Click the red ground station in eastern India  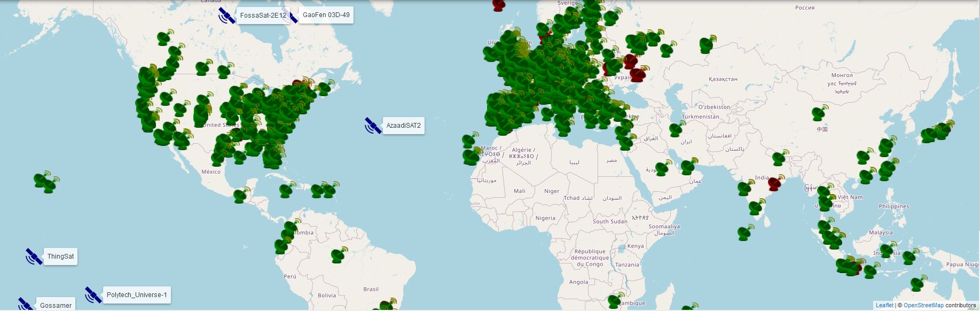774,184
